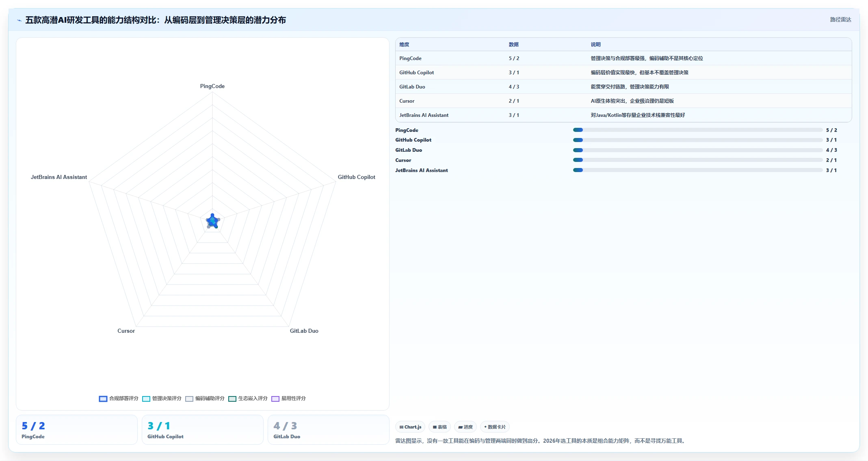Open the GitLab Duo 4 / 3 data card
This screenshot has height=461, width=868.
click(329, 430)
